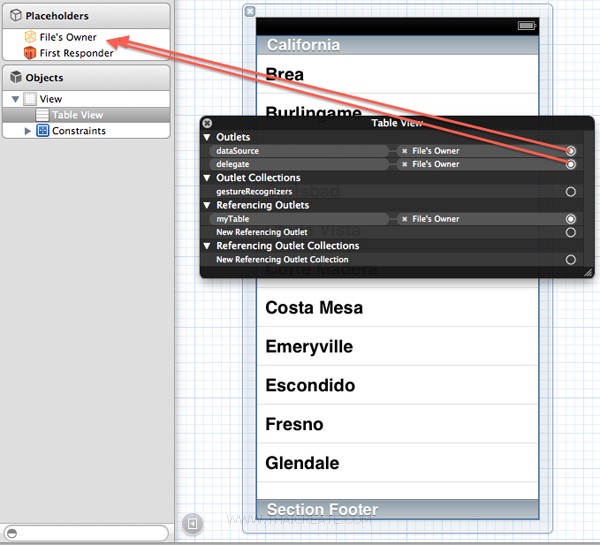The height and width of the screenshot is (545, 600).
Task: Click the First Responder red cube icon
Action: pos(30,53)
